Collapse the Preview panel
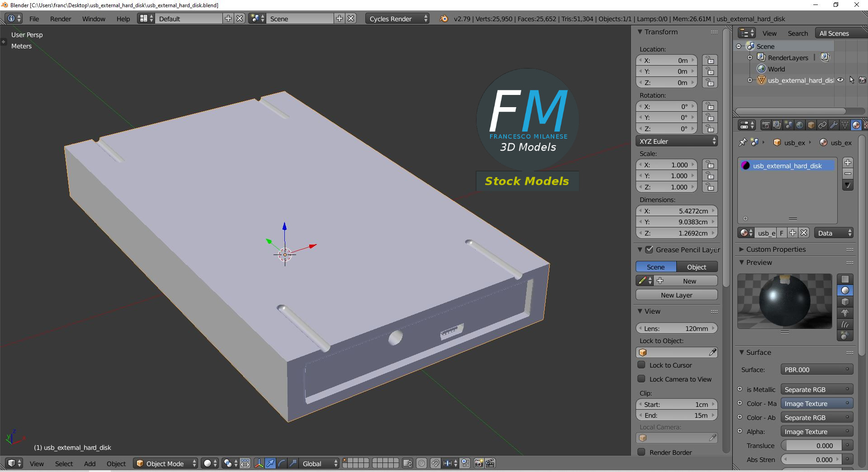The width and height of the screenshot is (868, 472). point(741,262)
